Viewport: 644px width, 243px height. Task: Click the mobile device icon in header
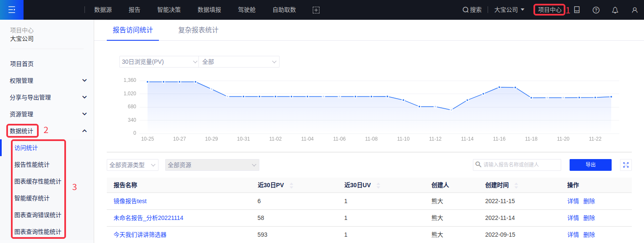[577, 10]
